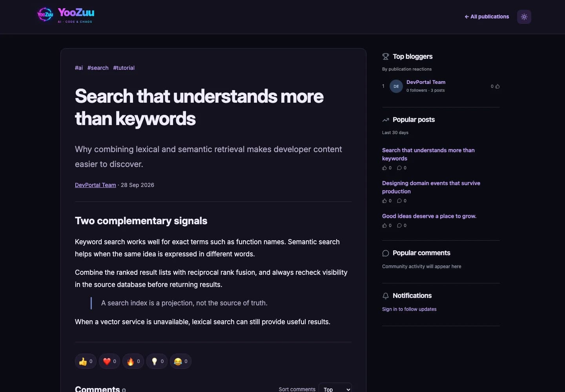Click comment icon under 'Good ideas deserve' post

click(x=399, y=225)
